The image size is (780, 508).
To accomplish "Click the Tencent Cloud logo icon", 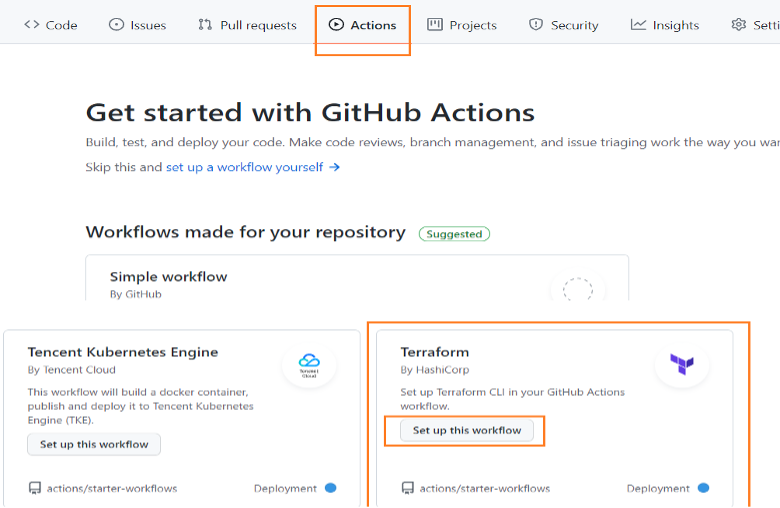I will pos(309,366).
